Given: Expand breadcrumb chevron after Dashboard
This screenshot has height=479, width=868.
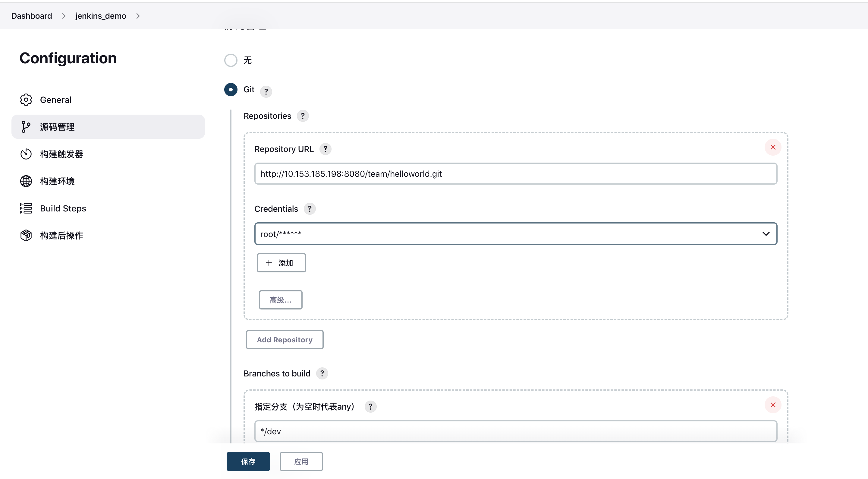Looking at the screenshot, I should click(x=64, y=16).
